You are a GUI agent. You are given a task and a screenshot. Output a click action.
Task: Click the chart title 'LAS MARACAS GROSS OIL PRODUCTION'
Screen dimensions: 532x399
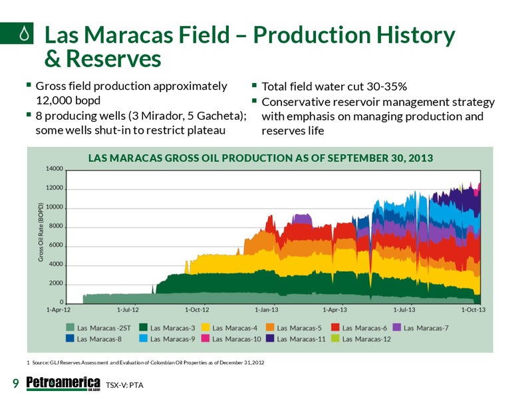click(261, 158)
